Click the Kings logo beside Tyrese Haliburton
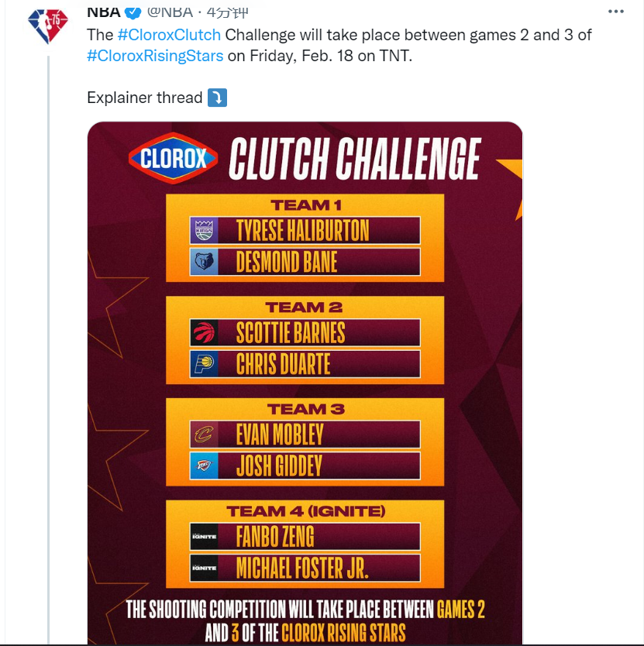Screen dimensions: 644x646 [x=204, y=230]
